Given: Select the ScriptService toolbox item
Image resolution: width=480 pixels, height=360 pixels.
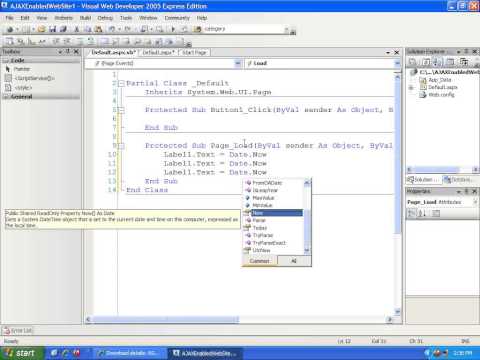Looking at the screenshot, I should click(30, 78).
